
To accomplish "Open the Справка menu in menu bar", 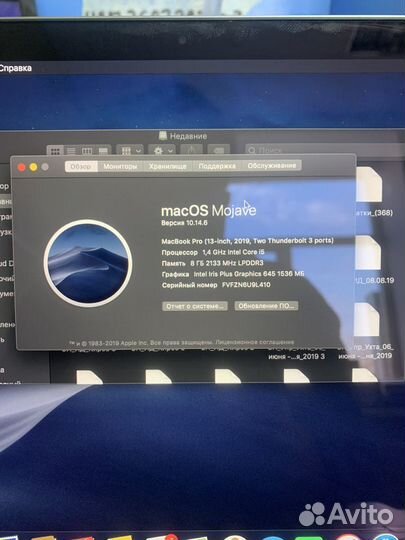I will pyautogui.click(x=15, y=68).
